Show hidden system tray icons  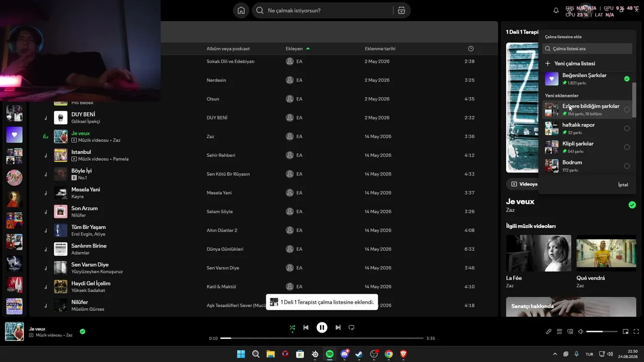click(x=555, y=354)
